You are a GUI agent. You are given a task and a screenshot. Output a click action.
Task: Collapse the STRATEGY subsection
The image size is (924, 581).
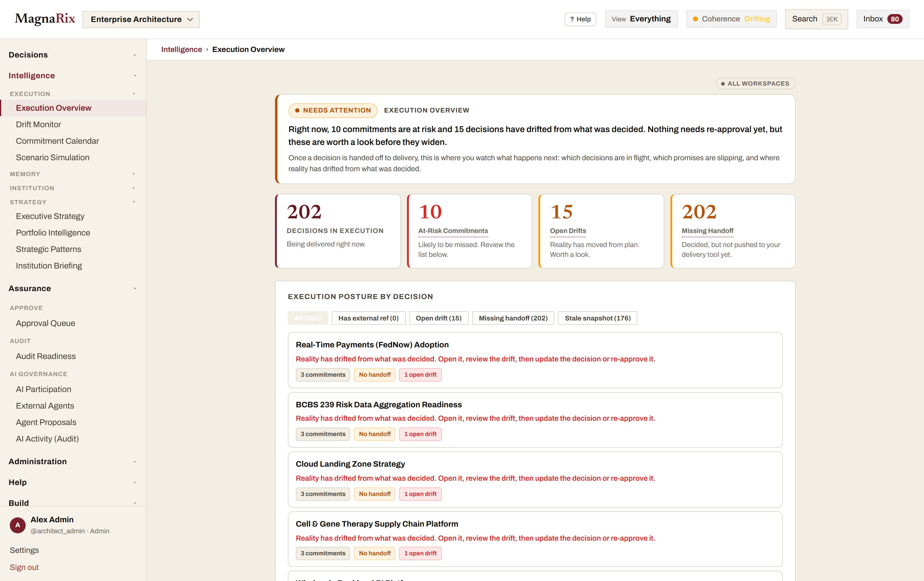pos(73,202)
